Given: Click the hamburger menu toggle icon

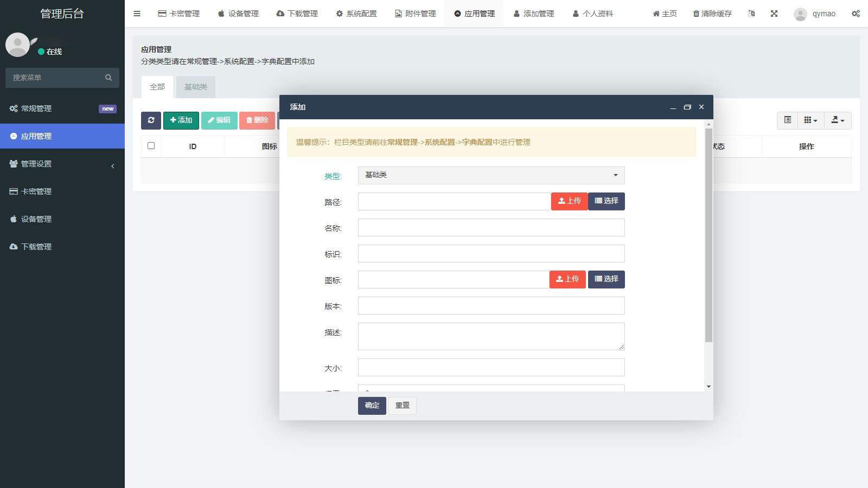Looking at the screenshot, I should coord(137,14).
